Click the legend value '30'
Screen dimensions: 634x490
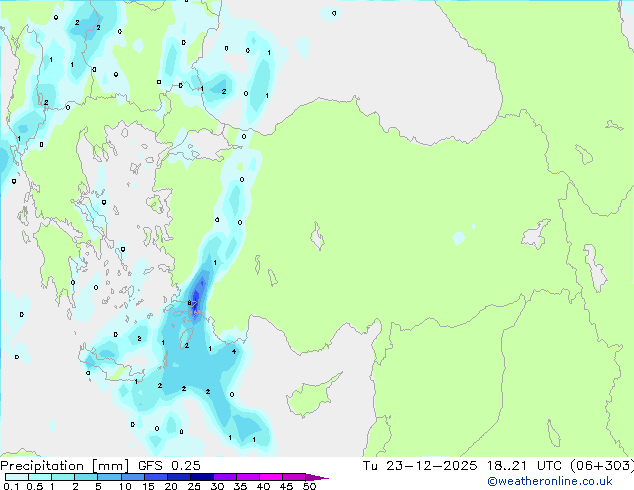pyautogui.click(x=217, y=486)
